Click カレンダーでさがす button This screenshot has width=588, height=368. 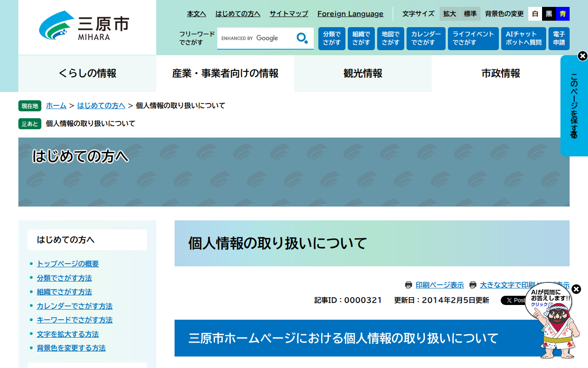[x=426, y=39]
